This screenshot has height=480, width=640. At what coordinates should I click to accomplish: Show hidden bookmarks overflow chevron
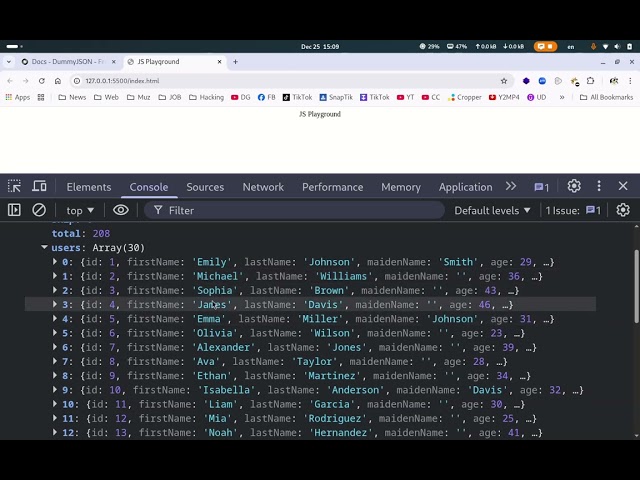[x=562, y=97]
